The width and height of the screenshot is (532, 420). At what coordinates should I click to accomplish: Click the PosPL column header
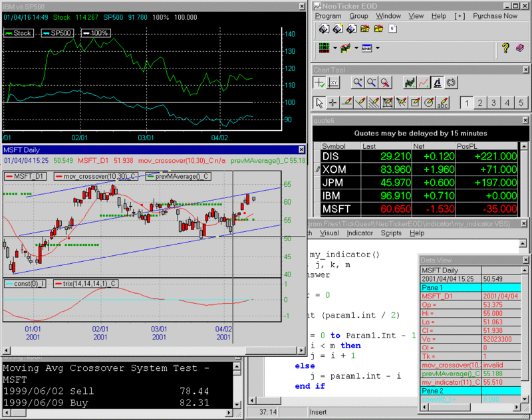[486, 146]
